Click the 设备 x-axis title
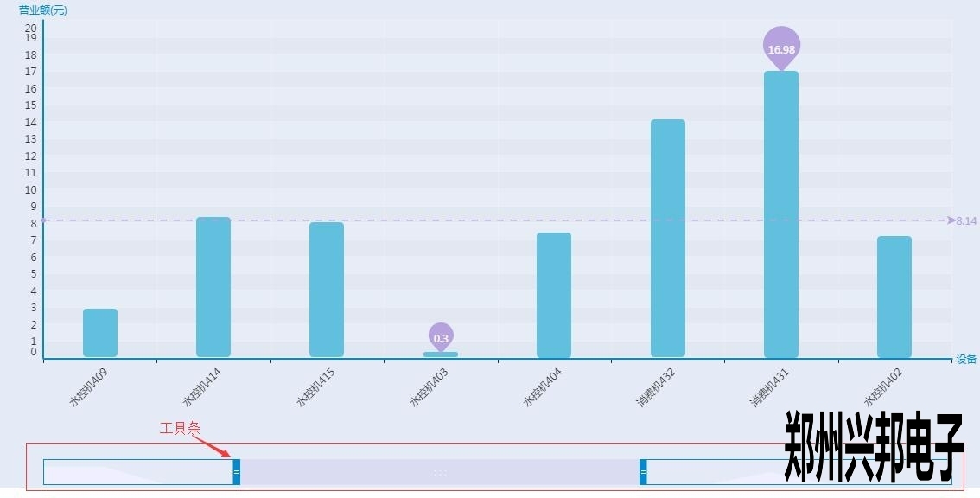The height and width of the screenshot is (498, 980). 966,360
